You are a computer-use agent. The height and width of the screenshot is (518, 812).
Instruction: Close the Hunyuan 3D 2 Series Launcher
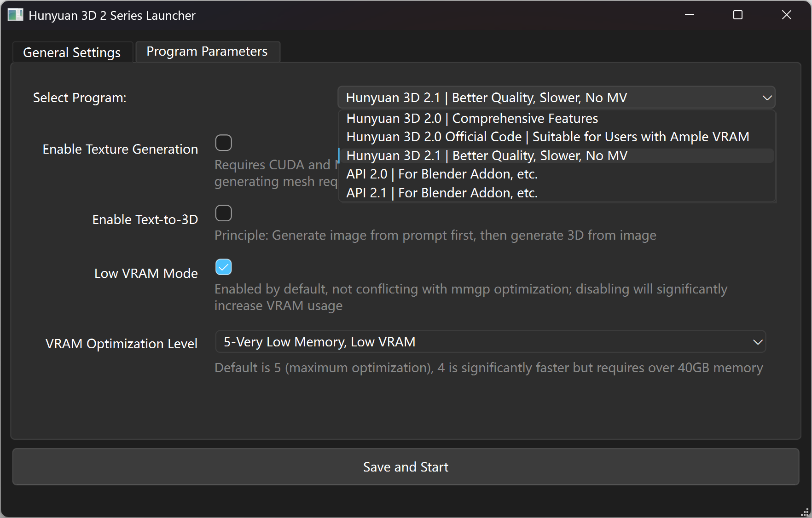[787, 15]
